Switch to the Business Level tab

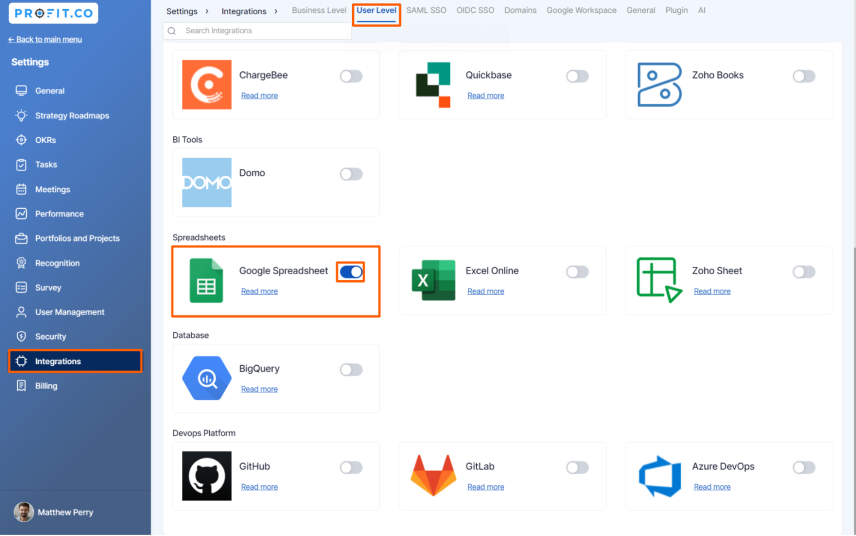[319, 10]
